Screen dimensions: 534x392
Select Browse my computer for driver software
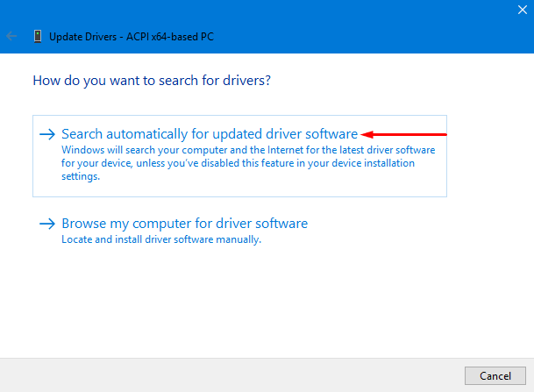pos(184,224)
